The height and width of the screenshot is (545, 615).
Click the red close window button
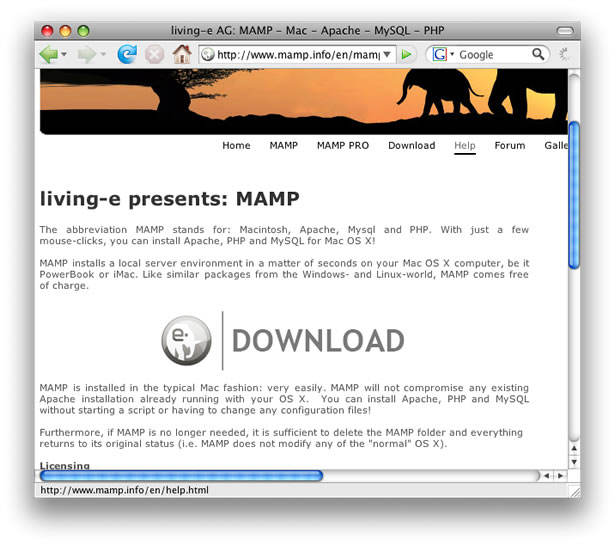pyautogui.click(x=47, y=31)
